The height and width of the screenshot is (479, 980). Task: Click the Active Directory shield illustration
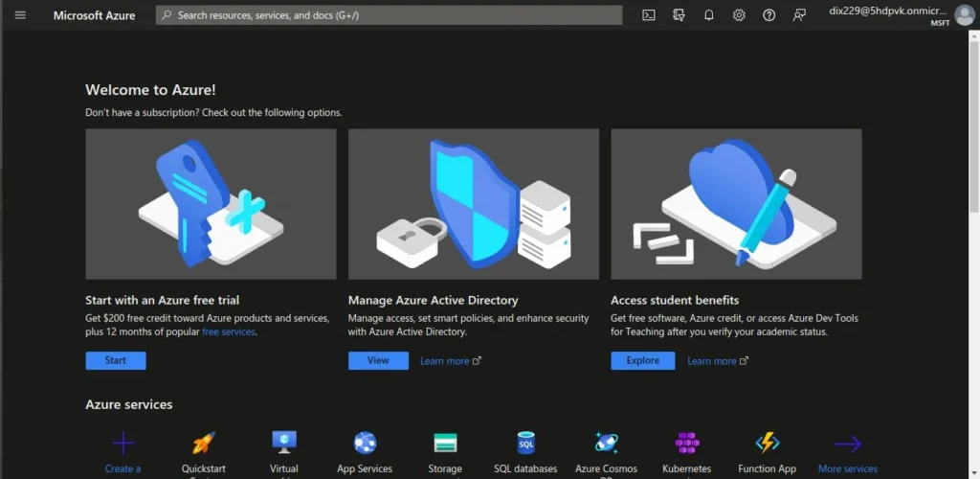[473, 204]
